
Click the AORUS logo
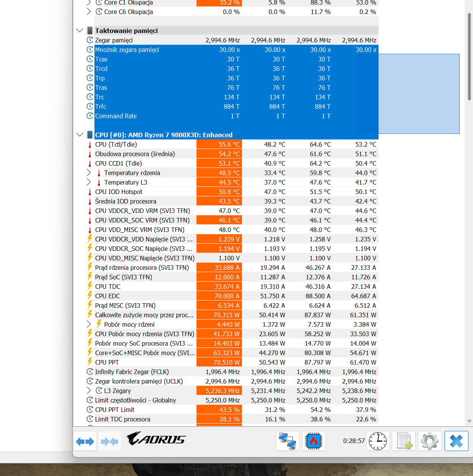click(x=156, y=439)
